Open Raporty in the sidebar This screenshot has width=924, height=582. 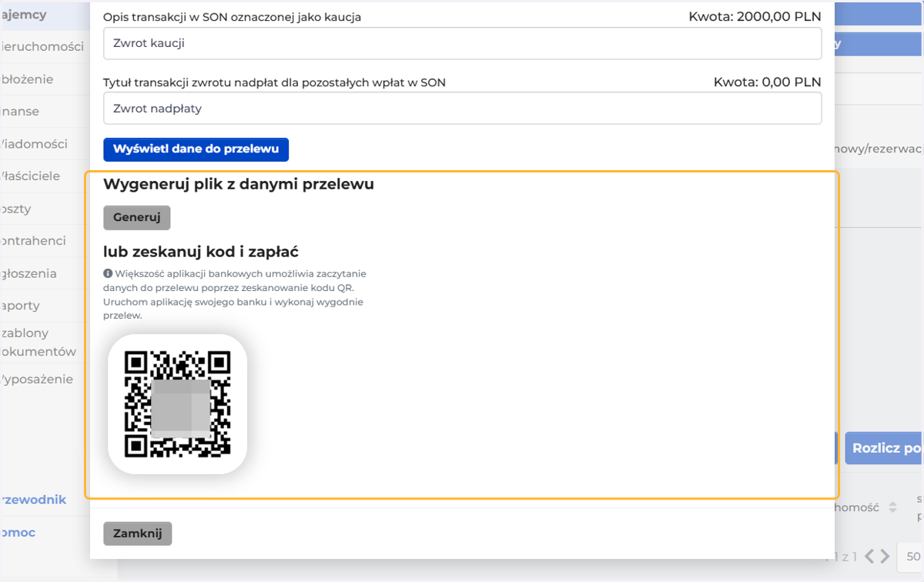pyautogui.click(x=21, y=306)
